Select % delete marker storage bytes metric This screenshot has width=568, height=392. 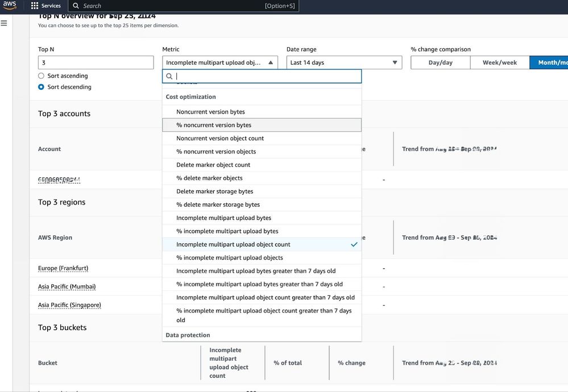(x=262, y=205)
